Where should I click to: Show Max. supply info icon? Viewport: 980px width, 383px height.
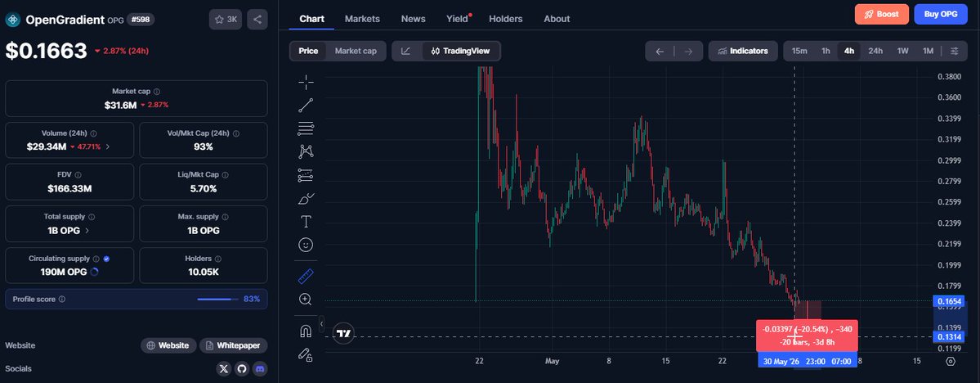pos(226,217)
